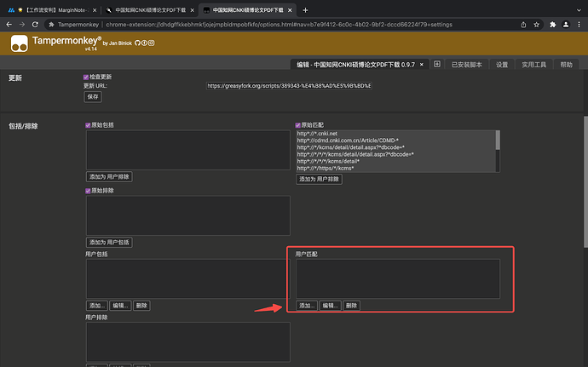Select the cdmd.cnki.com.cn/Article/CDMD-* entry
The image size is (588, 367).
pos(348,140)
